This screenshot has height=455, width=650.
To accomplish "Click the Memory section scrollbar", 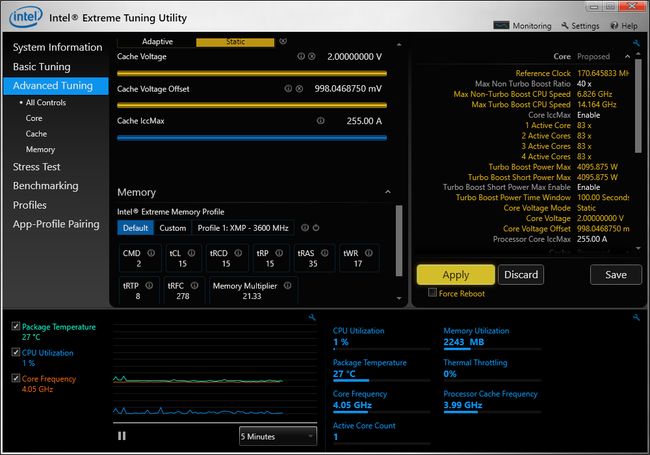I will point(399,240).
